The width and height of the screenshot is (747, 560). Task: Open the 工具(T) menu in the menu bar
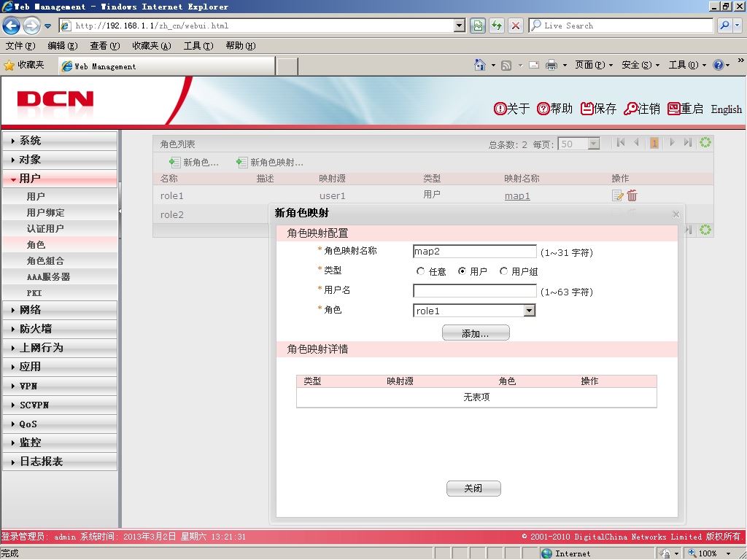(x=198, y=46)
